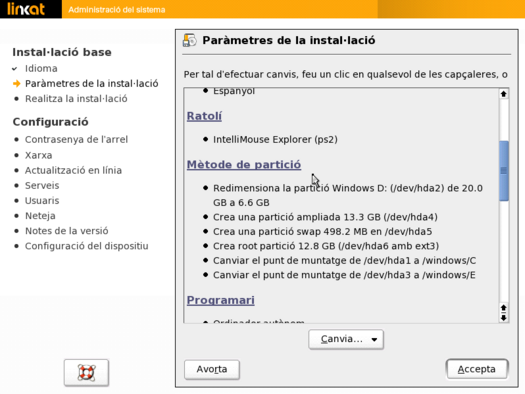Click the partició ampliada 13.3 GB line

(325, 217)
